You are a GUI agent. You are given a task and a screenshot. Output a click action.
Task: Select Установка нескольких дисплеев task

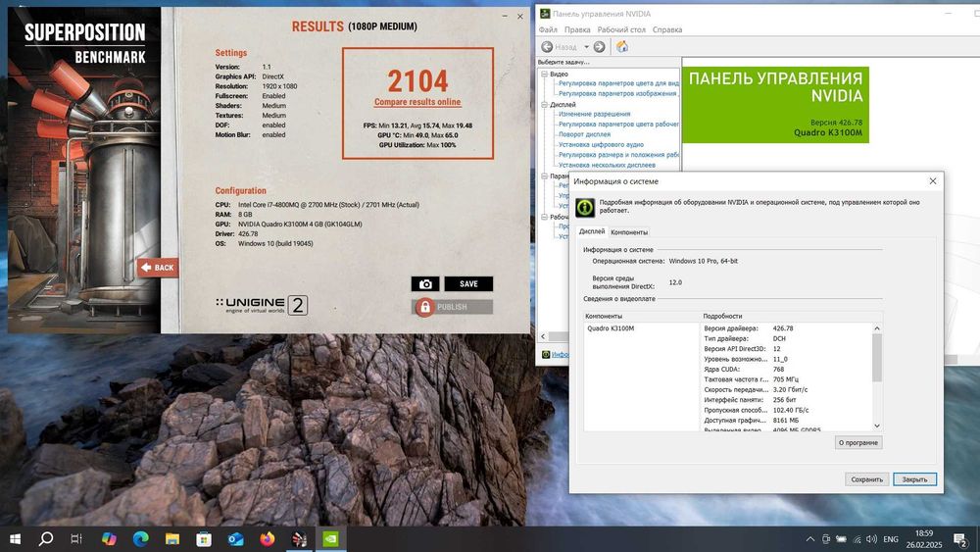607,165
